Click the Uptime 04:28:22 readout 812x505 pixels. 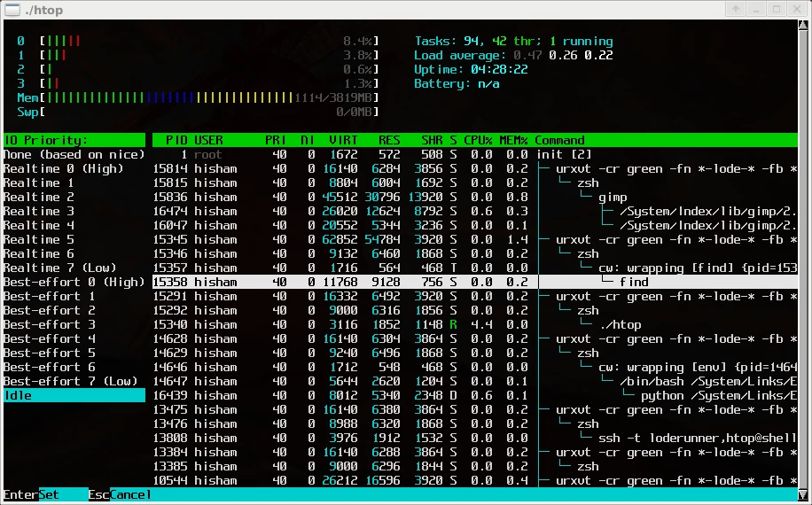[x=472, y=69]
